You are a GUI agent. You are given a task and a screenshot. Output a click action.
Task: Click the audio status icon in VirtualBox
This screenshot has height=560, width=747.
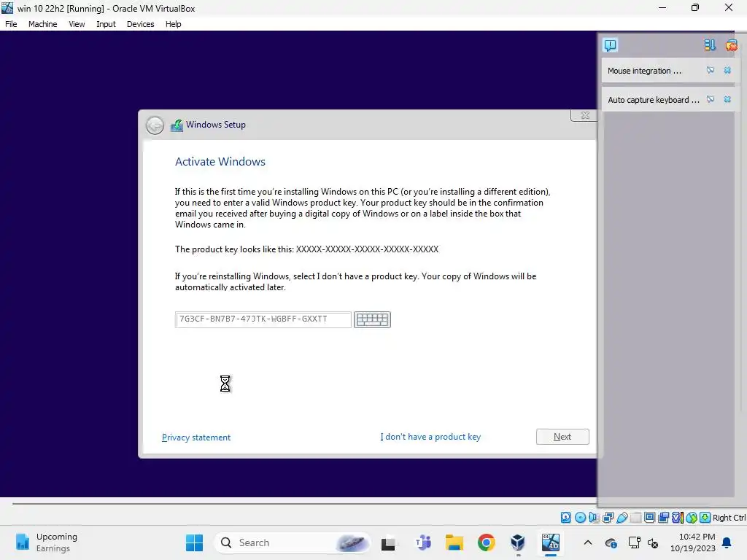pos(594,518)
